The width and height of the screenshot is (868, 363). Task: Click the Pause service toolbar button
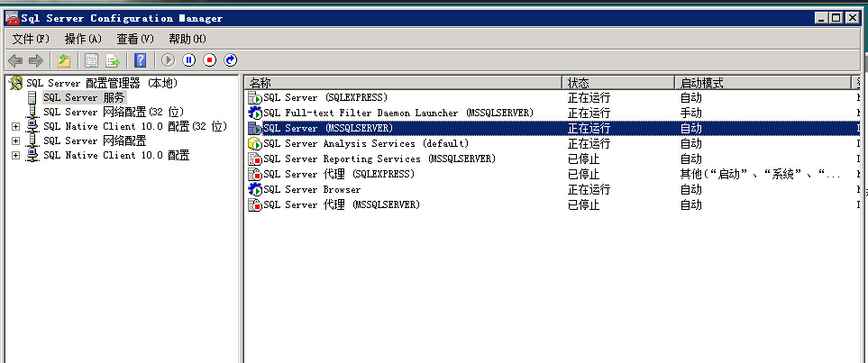click(x=188, y=60)
